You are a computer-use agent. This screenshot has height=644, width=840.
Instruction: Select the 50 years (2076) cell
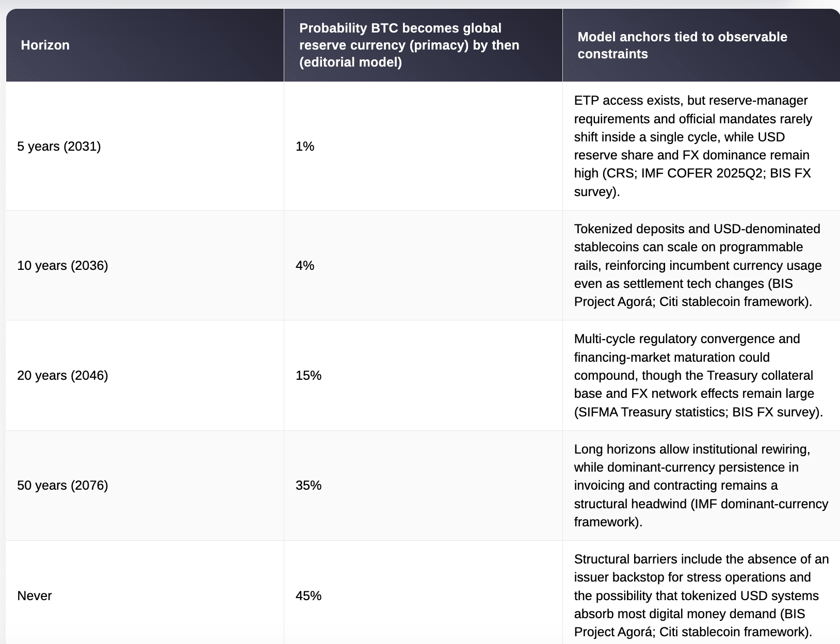coord(62,486)
